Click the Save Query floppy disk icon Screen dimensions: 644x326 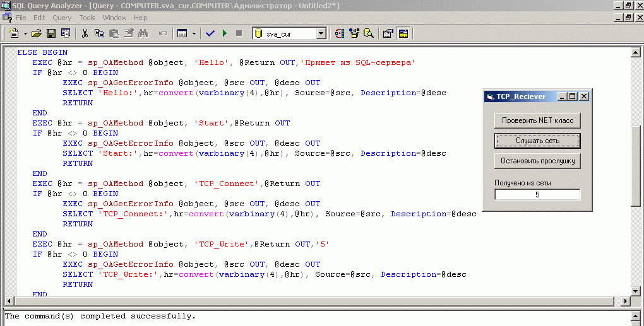pos(51,33)
